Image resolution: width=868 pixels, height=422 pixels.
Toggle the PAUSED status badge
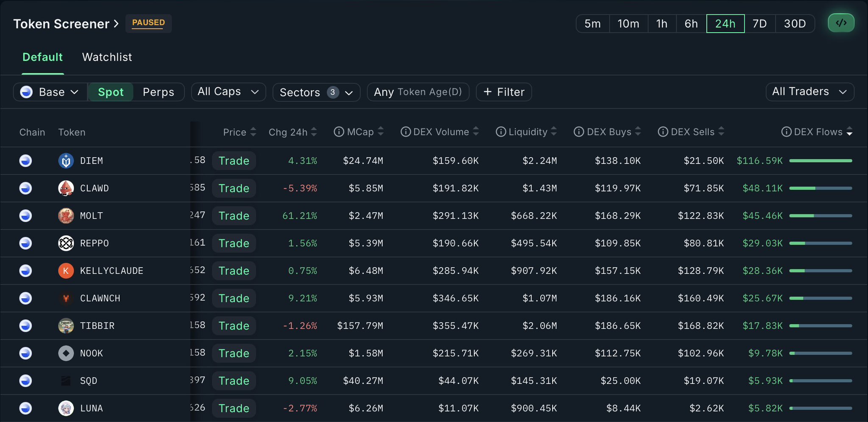148,23
